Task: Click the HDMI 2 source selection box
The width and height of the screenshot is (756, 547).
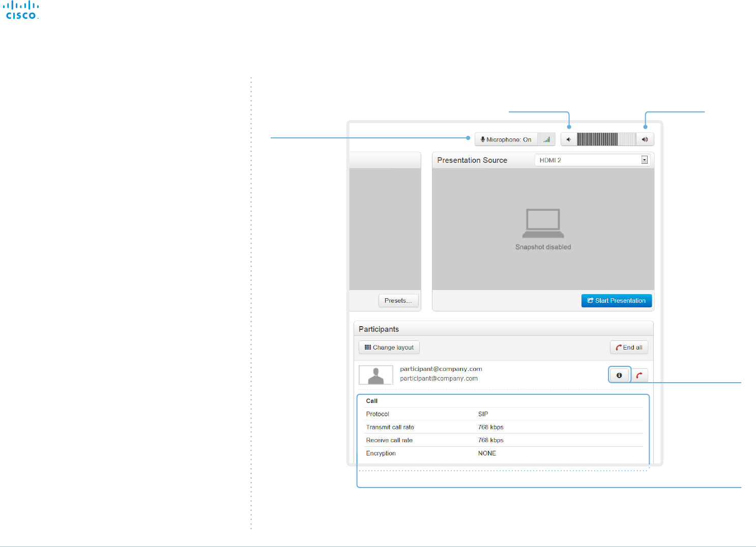Action: (593, 160)
